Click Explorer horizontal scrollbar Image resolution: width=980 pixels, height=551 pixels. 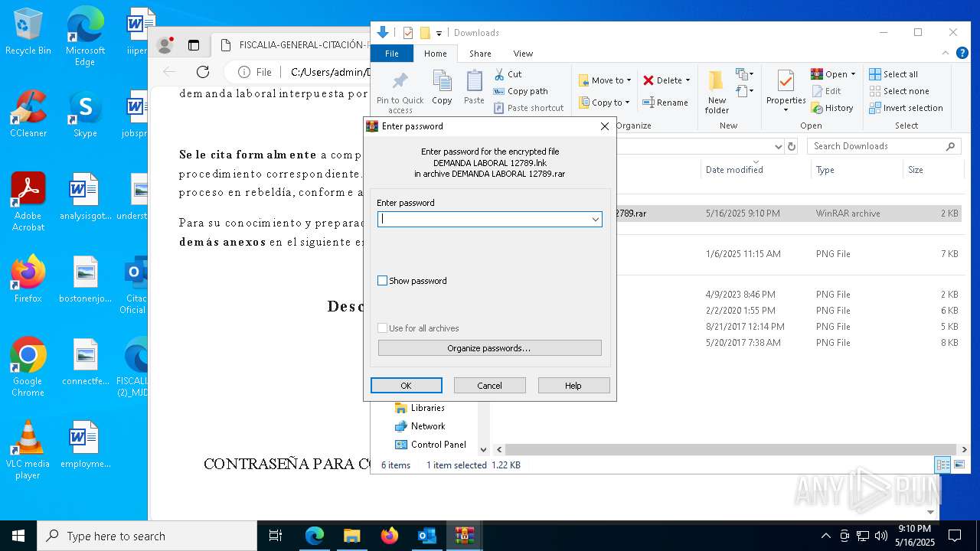click(731, 450)
